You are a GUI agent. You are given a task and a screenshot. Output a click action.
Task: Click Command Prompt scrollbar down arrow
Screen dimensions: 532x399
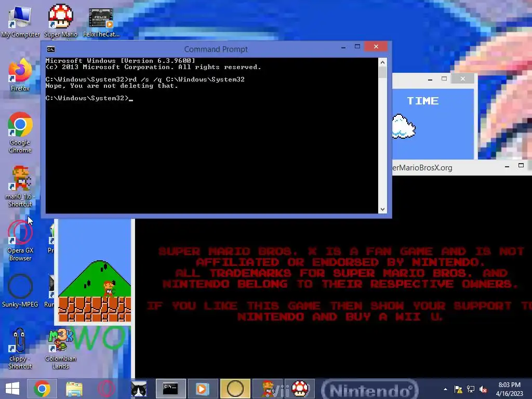[x=382, y=209]
